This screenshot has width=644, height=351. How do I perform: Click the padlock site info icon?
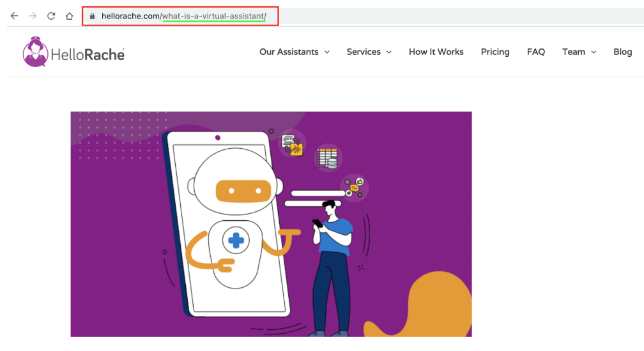93,17
